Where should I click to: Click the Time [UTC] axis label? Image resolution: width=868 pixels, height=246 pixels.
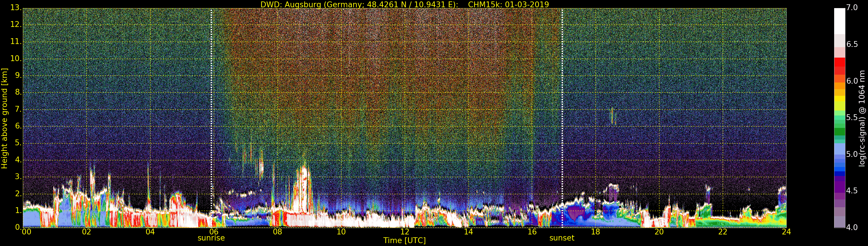404,241
